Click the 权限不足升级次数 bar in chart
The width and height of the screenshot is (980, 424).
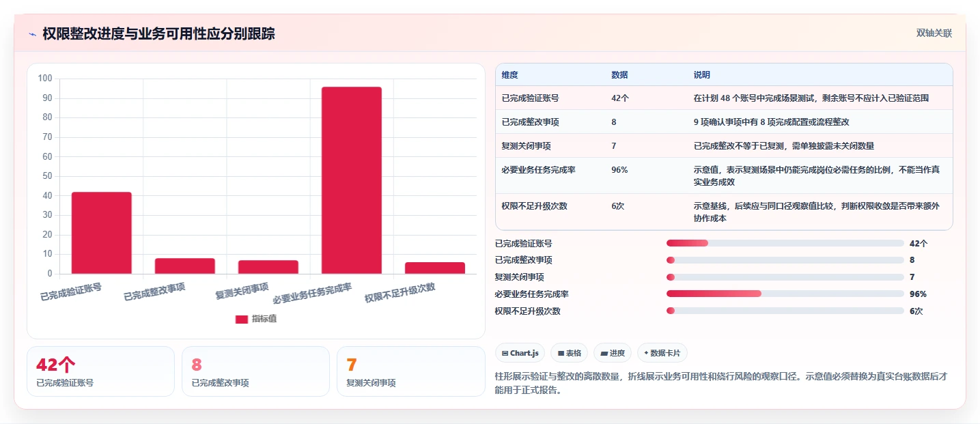point(435,268)
